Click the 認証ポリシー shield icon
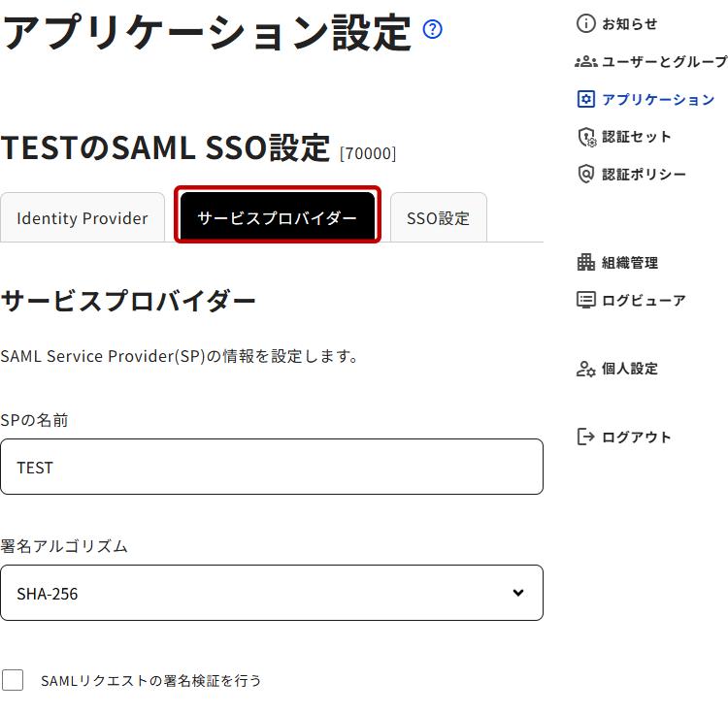This screenshot has width=728, height=713. (585, 175)
